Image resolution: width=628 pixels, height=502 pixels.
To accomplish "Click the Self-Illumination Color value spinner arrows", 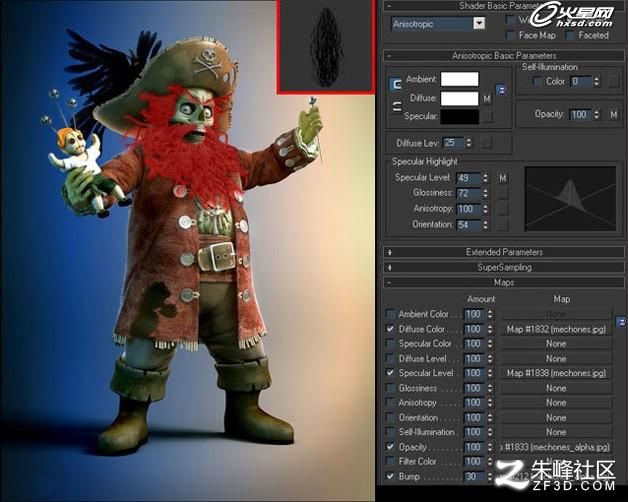I will [x=597, y=81].
